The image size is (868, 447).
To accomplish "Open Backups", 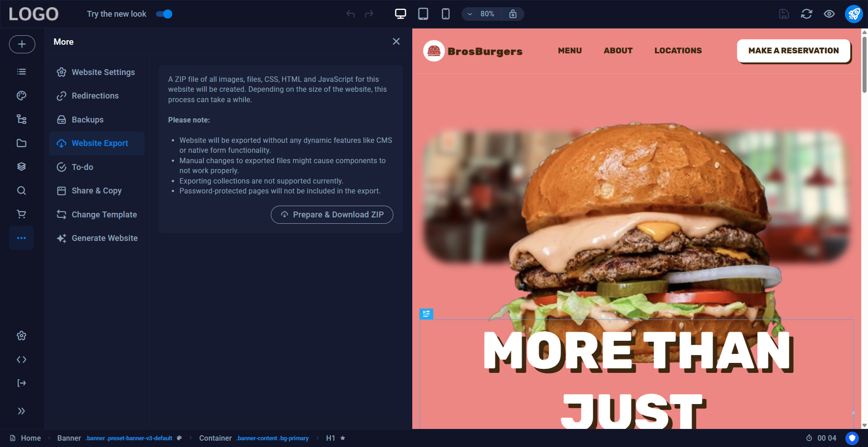I will (x=97, y=120).
